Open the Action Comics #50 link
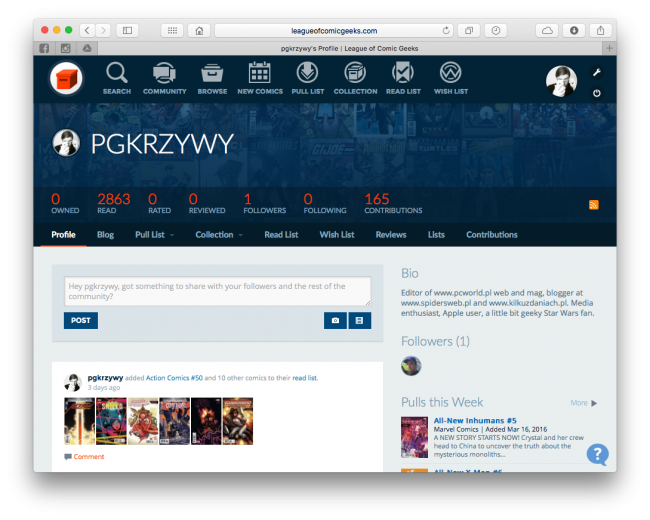This screenshot has width=650, height=520. [174, 378]
